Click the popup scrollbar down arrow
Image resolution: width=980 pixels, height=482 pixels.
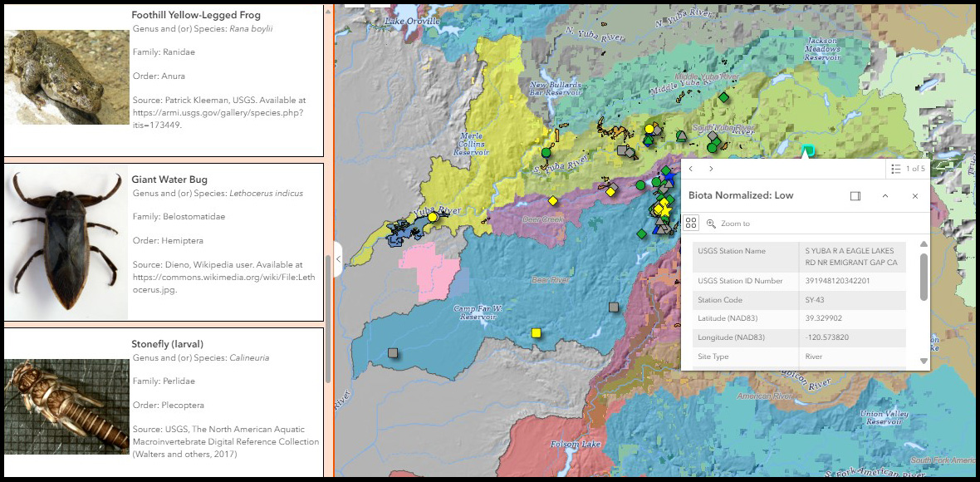click(924, 361)
